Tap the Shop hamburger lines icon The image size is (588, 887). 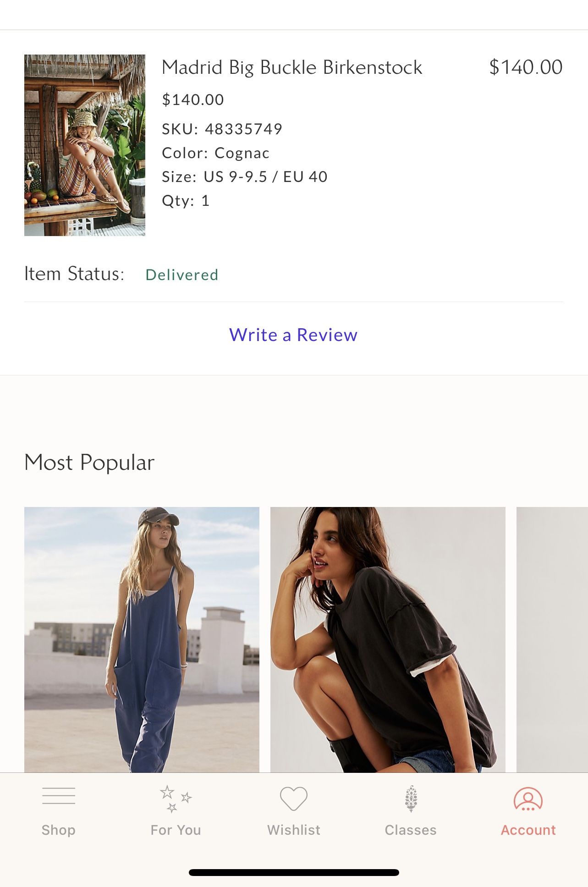58,796
